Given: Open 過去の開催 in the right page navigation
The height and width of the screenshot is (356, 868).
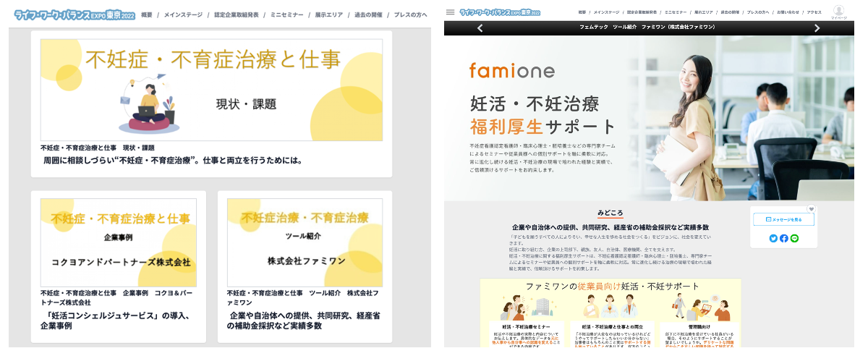Looking at the screenshot, I should tap(731, 12).
